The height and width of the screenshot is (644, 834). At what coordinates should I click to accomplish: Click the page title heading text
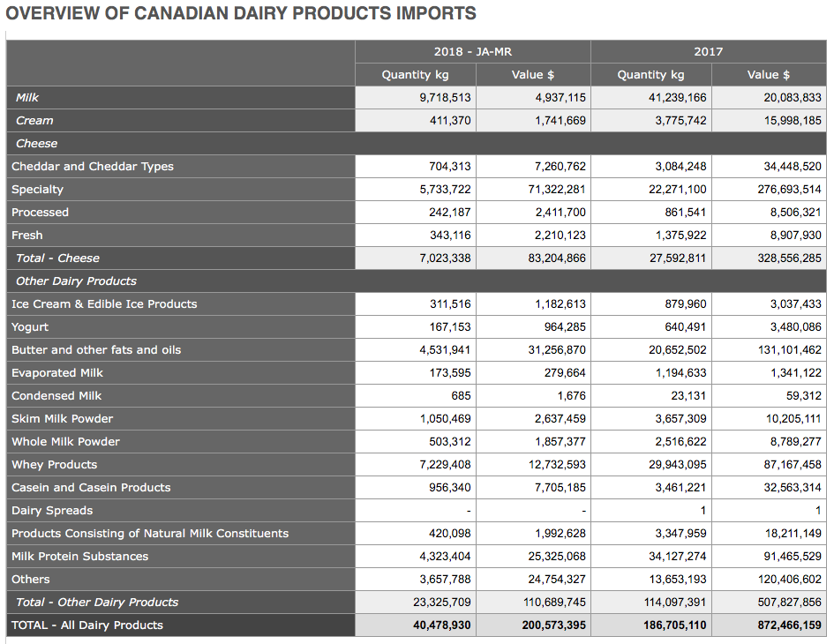241,12
